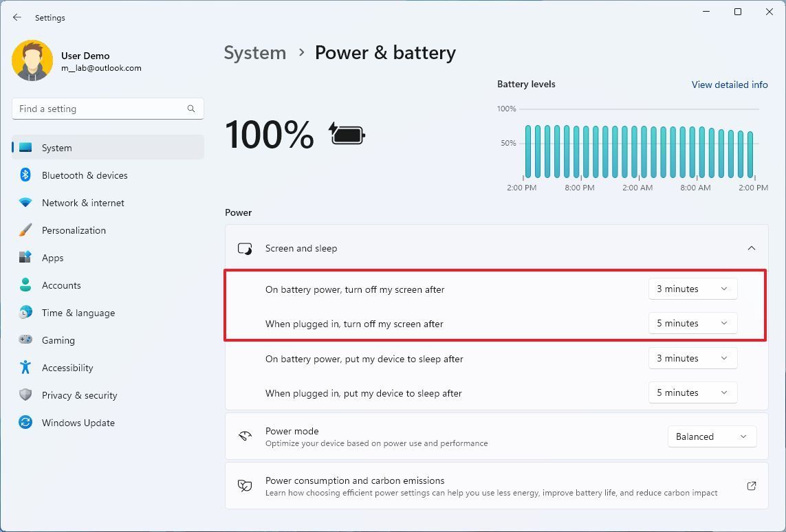
Task: Click the battery status icon near 100%
Action: 346,134
